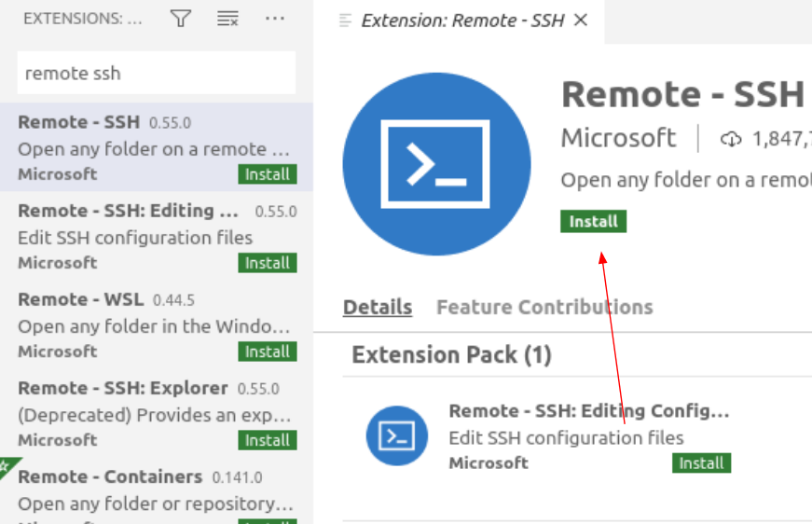This screenshot has width=812, height=524.
Task: Click the Remote - SSH heading title
Action: click(x=682, y=94)
